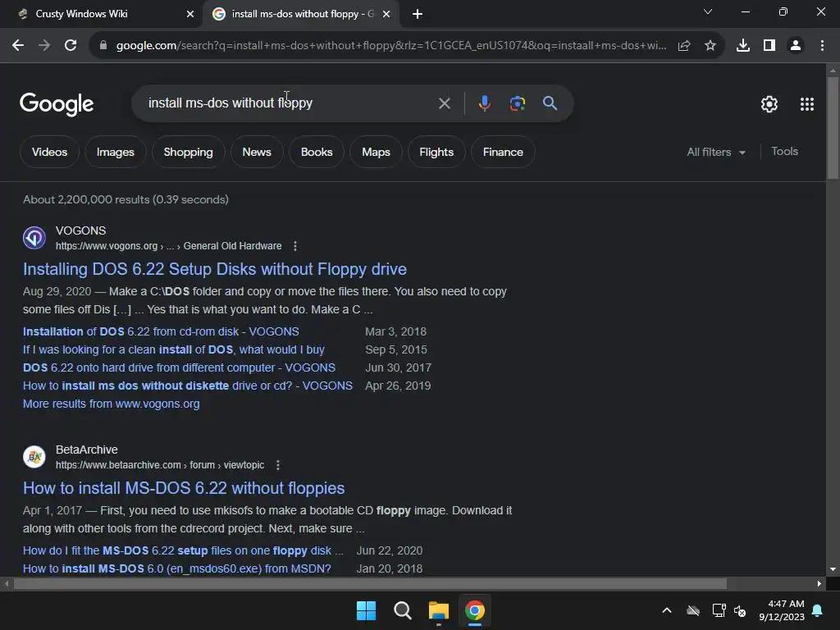Open Installing DOS 6.22 Setup Disks result
This screenshot has height=630, width=840.
coord(215,269)
